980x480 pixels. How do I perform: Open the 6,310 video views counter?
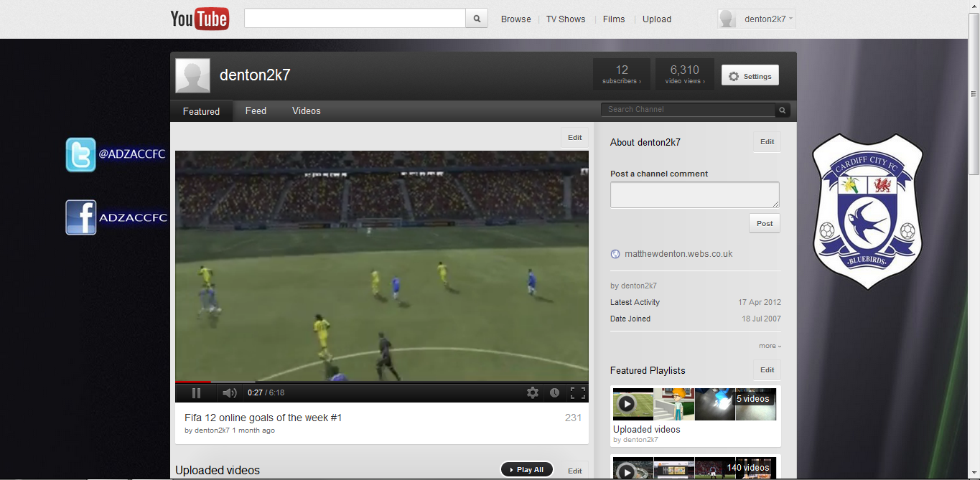coord(685,74)
